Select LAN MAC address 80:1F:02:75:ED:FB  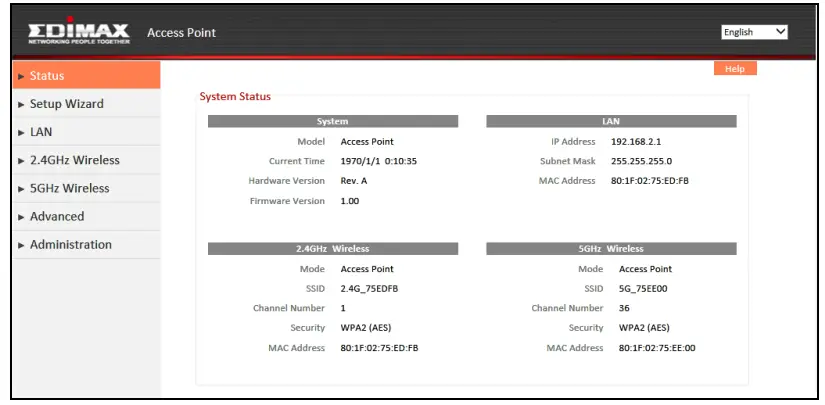click(x=649, y=181)
